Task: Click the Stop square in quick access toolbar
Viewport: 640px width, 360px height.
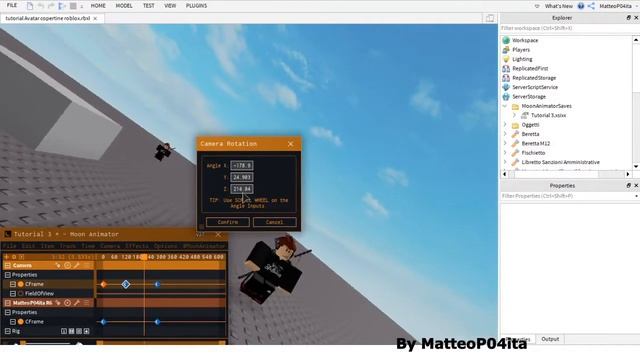Action: click(x=73, y=6)
